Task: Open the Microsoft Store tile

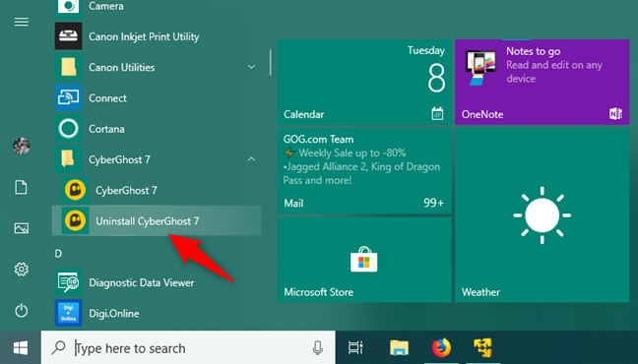Action: point(364,260)
